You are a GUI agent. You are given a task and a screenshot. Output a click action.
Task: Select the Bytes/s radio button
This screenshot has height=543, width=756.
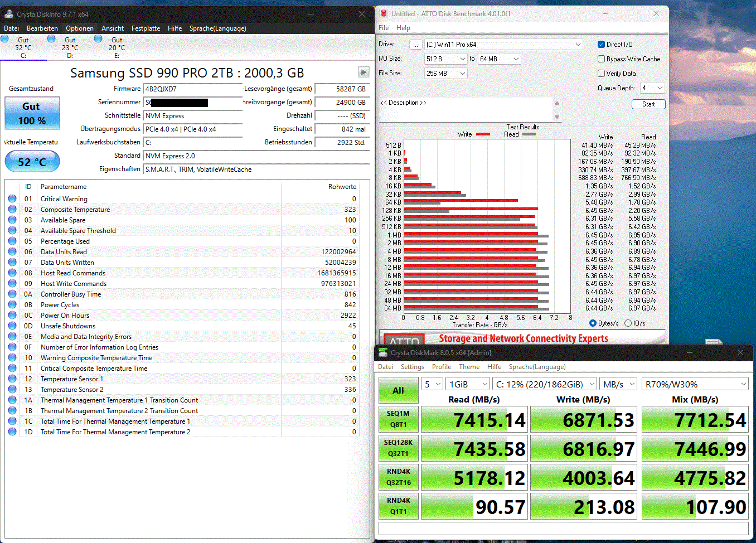coord(593,323)
